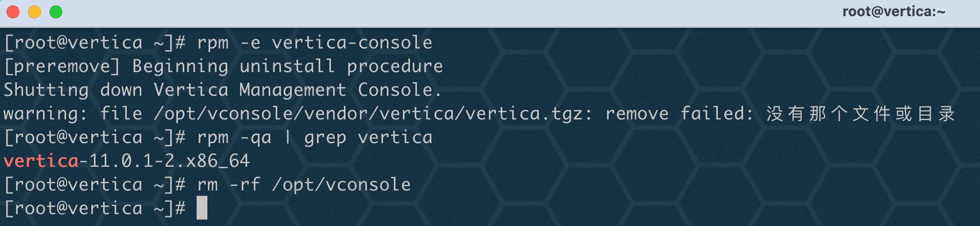The image size is (980, 226).
Task: Click the first [root@vertica ~]# prompt
Action: tap(95, 43)
